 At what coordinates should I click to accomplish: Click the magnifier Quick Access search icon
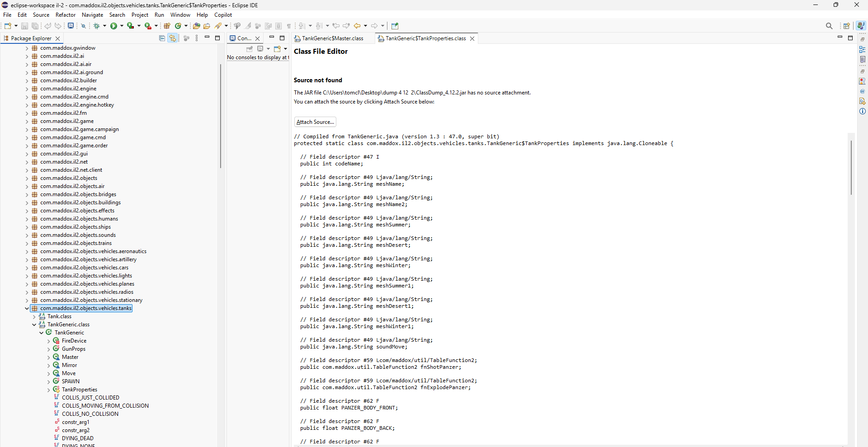(829, 26)
